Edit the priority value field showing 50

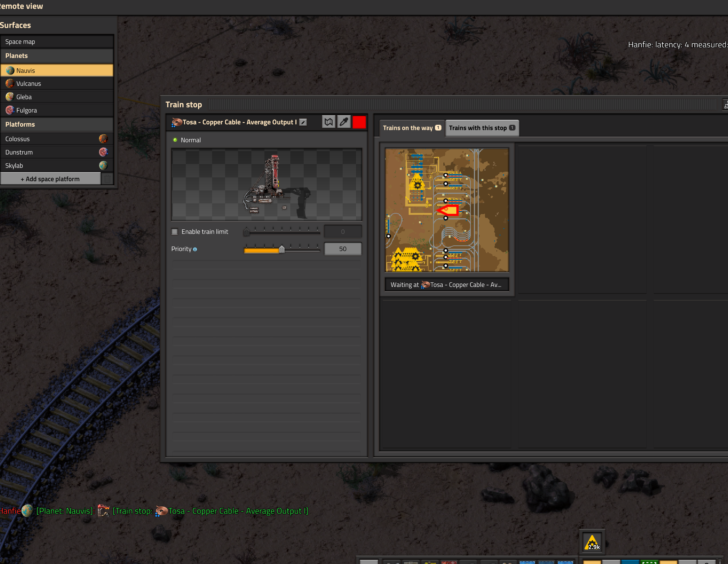[343, 249]
